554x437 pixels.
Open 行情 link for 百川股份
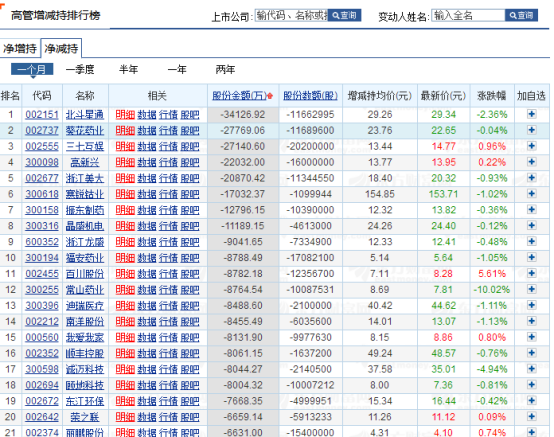(168, 273)
